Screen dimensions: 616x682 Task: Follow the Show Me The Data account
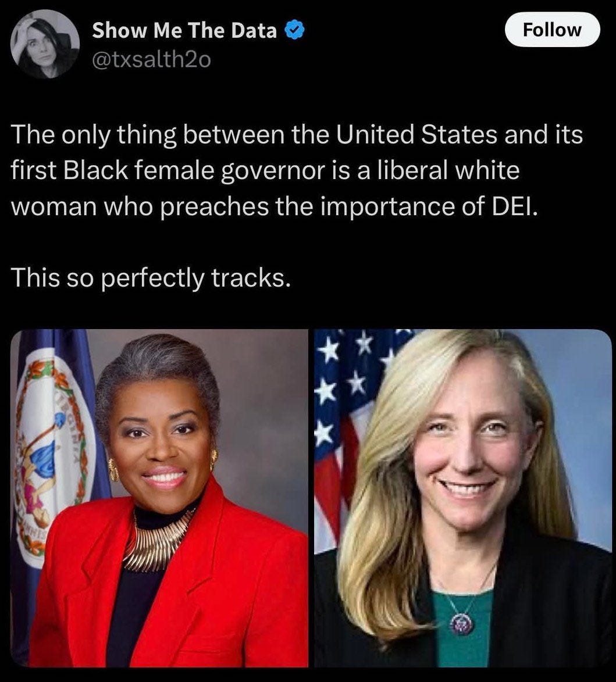click(552, 30)
